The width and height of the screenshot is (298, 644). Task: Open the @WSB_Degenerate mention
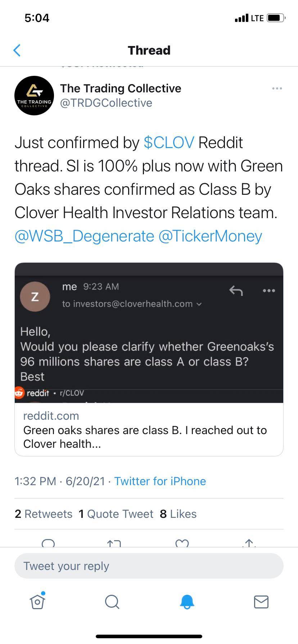pyautogui.click(x=84, y=236)
